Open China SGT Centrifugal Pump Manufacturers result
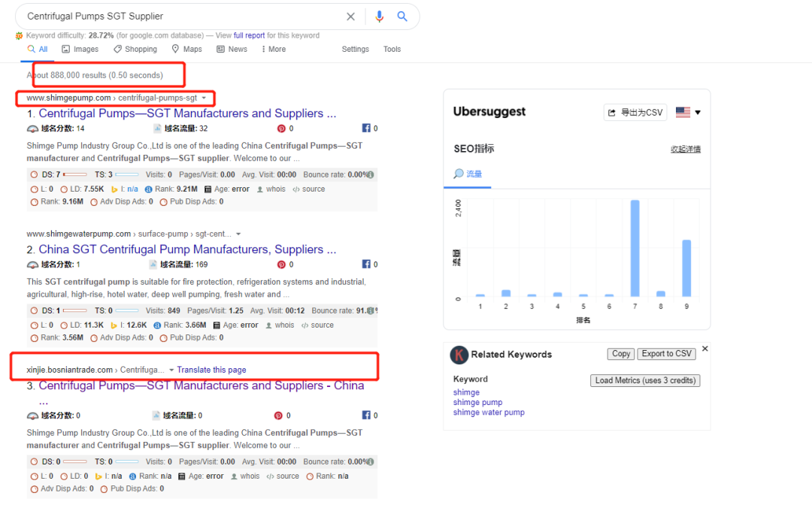The height and width of the screenshot is (508, 812). 187,249
